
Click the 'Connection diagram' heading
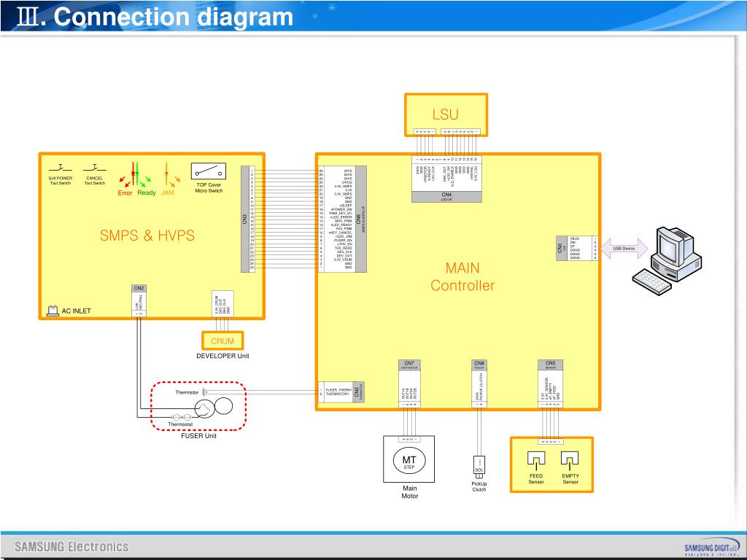[174, 17]
